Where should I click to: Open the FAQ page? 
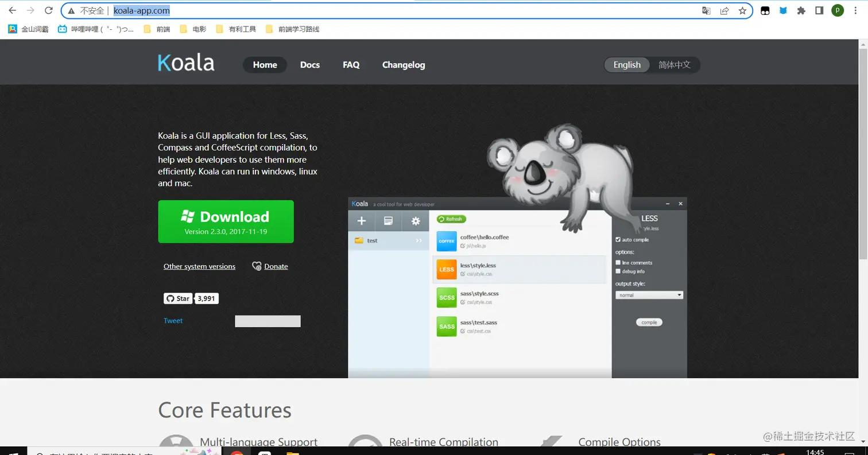click(x=351, y=65)
